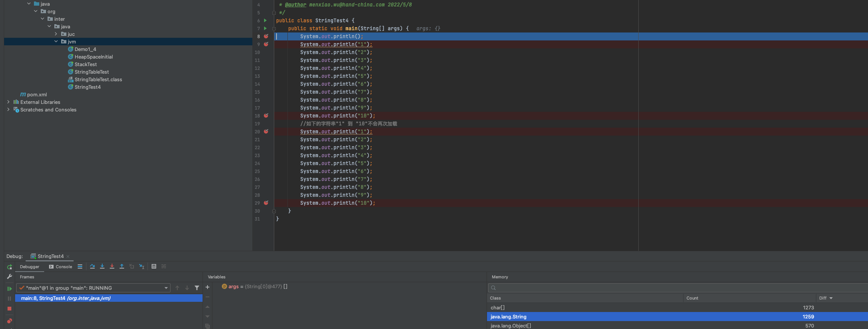
Task: Open pom.xml file
Action: click(x=37, y=94)
